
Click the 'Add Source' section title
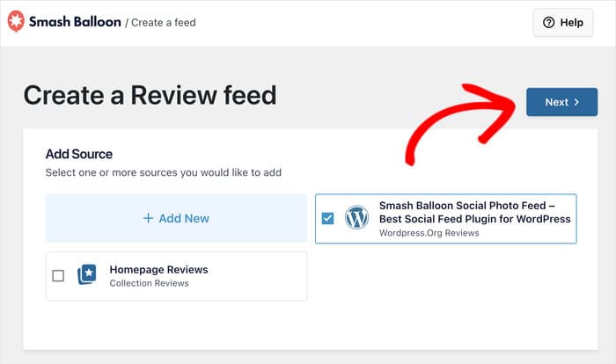click(79, 154)
